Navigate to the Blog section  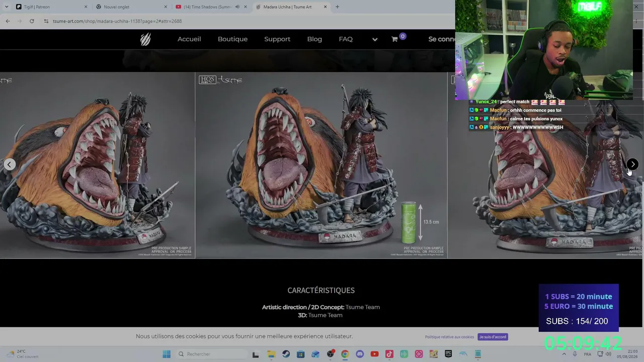tap(314, 39)
